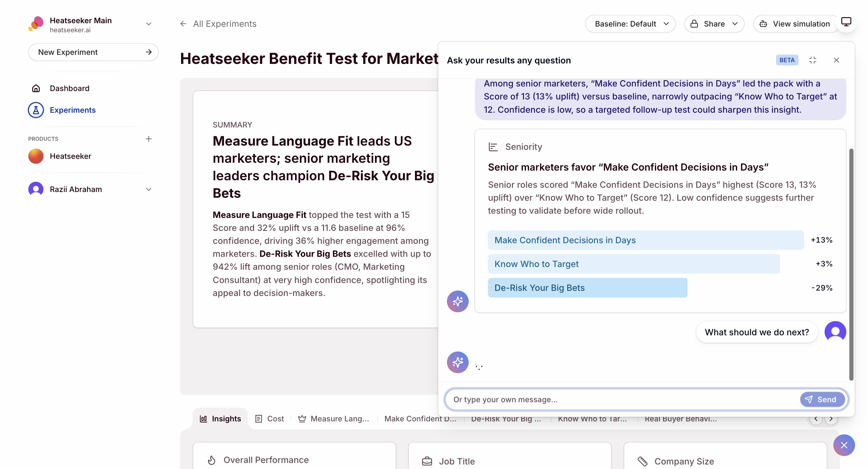
Task: Open the All Experiments link
Action: point(225,24)
